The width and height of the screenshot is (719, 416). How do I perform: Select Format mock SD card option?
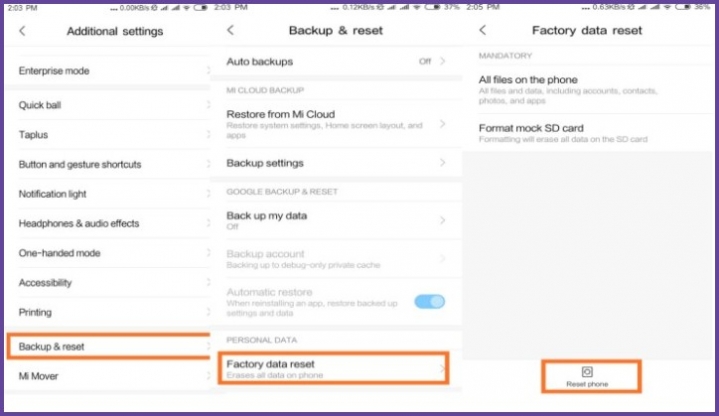tap(588, 133)
